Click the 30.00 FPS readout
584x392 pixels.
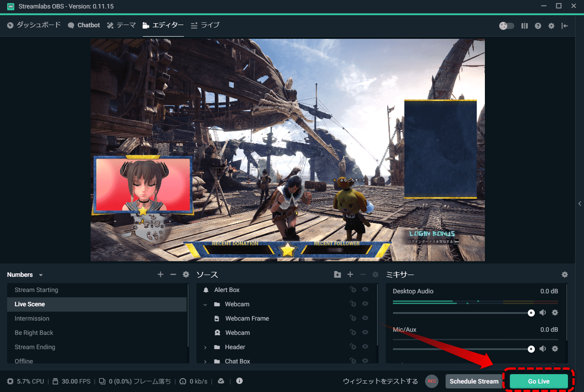(76, 381)
